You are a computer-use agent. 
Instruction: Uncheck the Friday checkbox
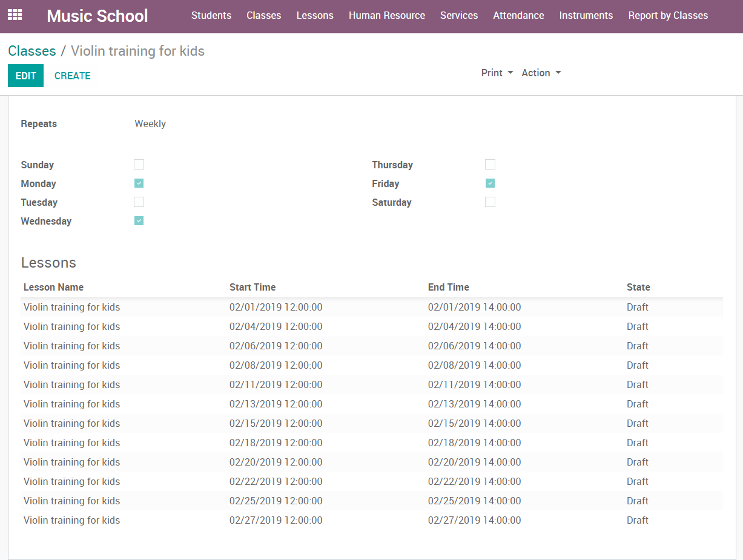(x=490, y=183)
